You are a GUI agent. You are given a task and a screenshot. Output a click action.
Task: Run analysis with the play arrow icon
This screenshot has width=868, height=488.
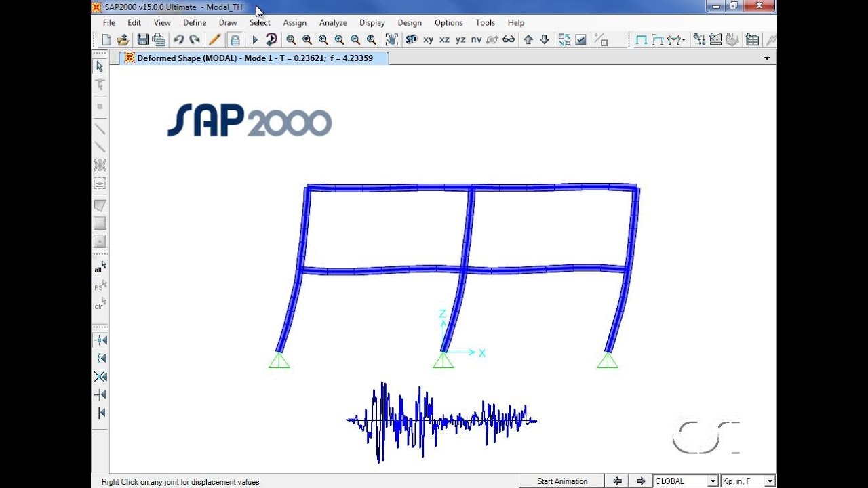point(255,40)
